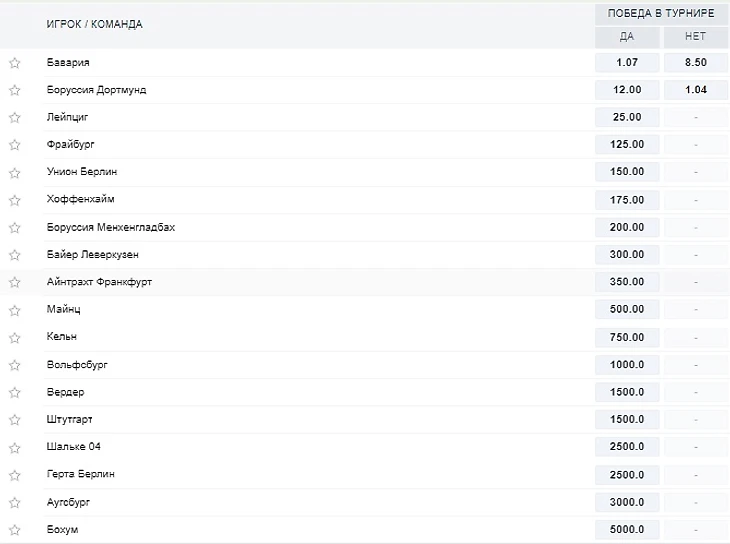Select the Фрайбург team name
Screen dimensions: 730x544
tap(70, 144)
